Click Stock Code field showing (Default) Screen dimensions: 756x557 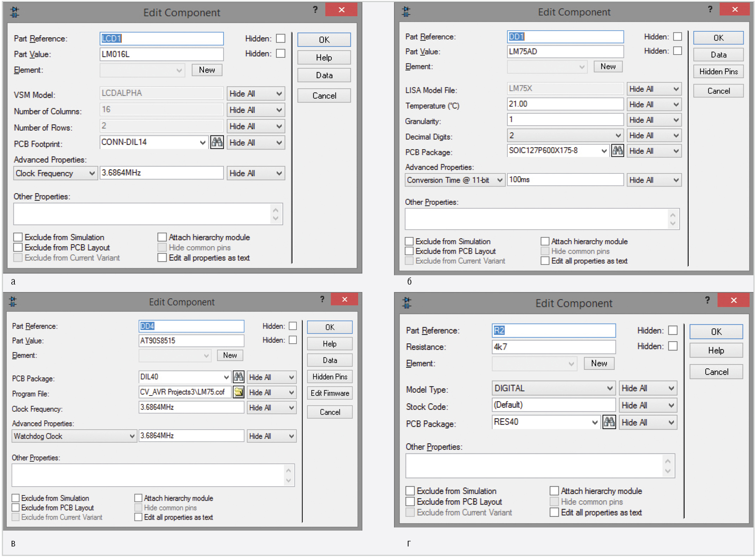[554, 405]
